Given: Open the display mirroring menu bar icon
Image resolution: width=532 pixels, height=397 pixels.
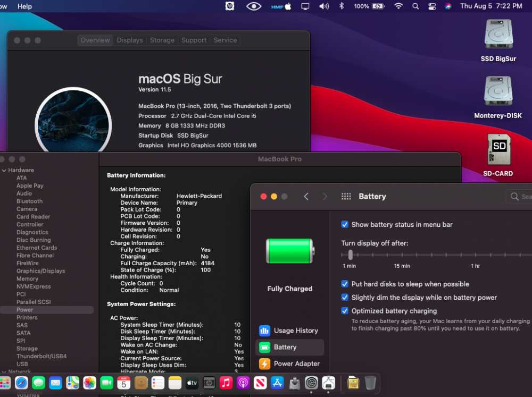Looking at the screenshot, I should (305, 6).
